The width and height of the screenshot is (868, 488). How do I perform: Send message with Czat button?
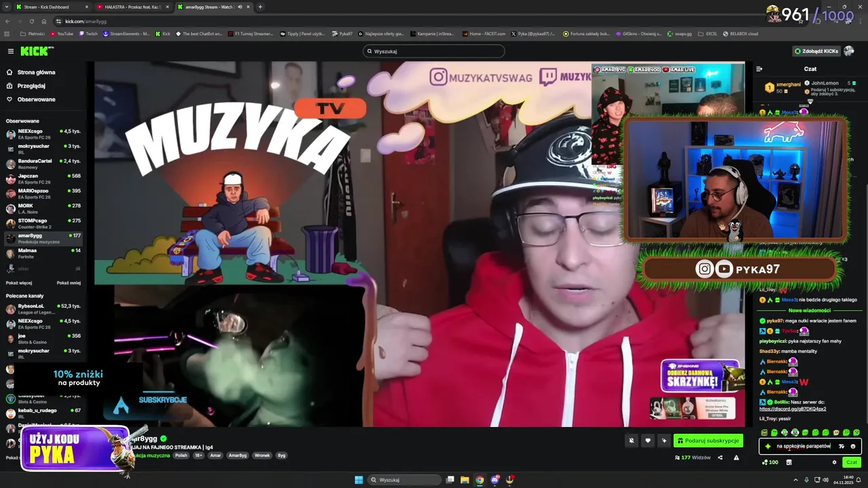click(x=852, y=462)
